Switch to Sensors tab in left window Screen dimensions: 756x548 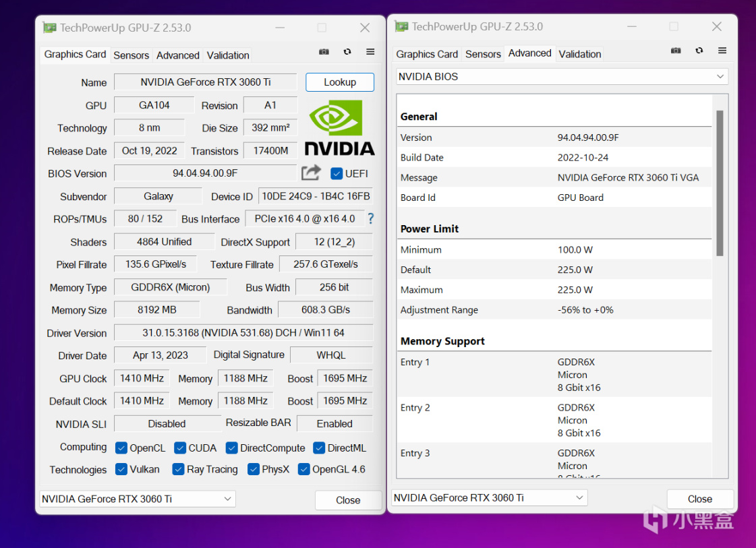131,55
